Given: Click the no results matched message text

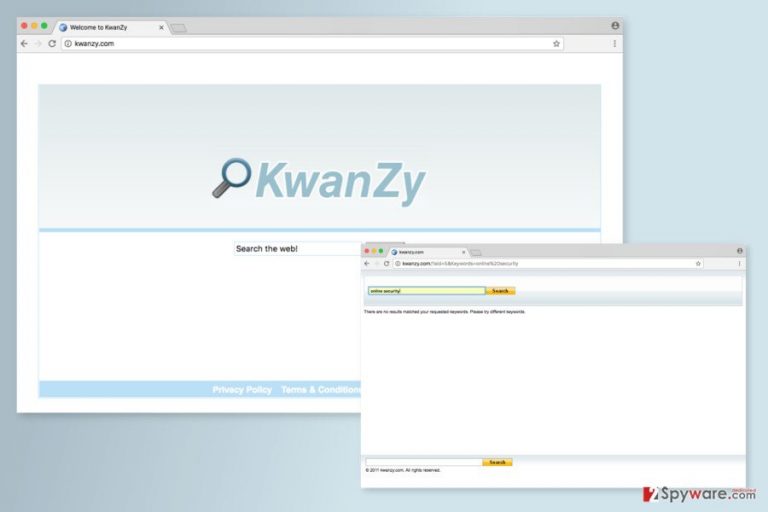Looking at the screenshot, I should coord(444,312).
